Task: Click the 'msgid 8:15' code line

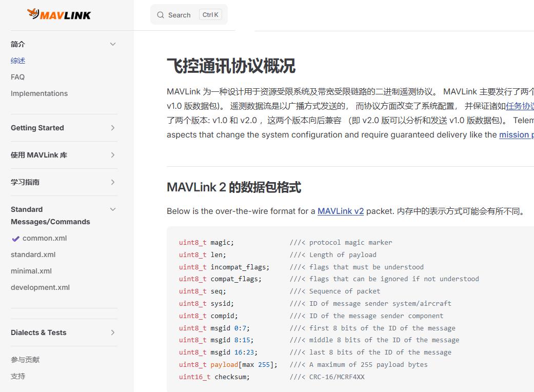Action: coord(216,340)
